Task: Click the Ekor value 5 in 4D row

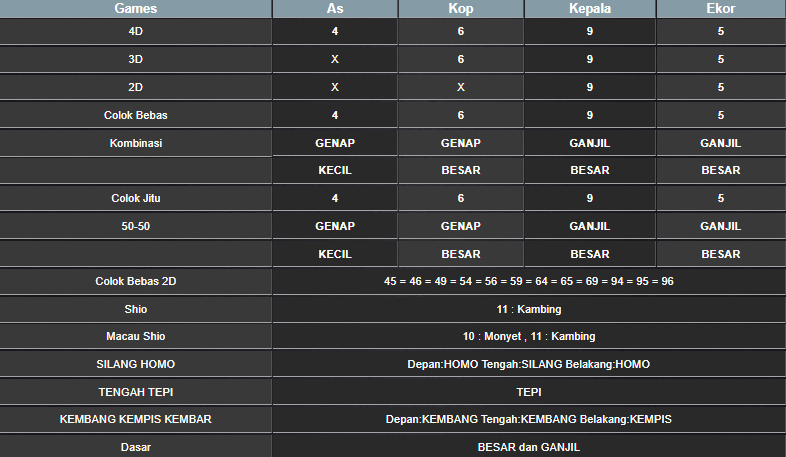Action: pos(721,32)
